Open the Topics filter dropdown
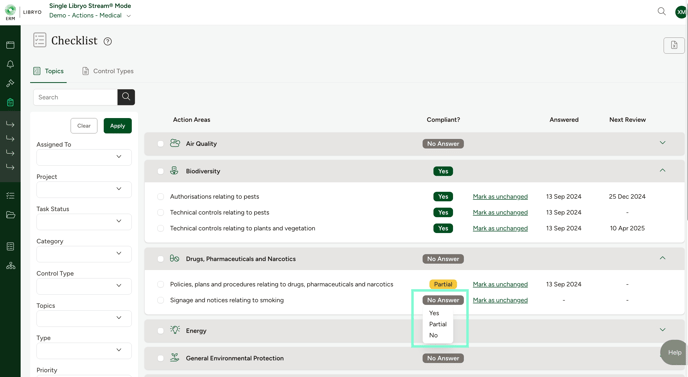The width and height of the screenshot is (688, 377). coord(84,318)
